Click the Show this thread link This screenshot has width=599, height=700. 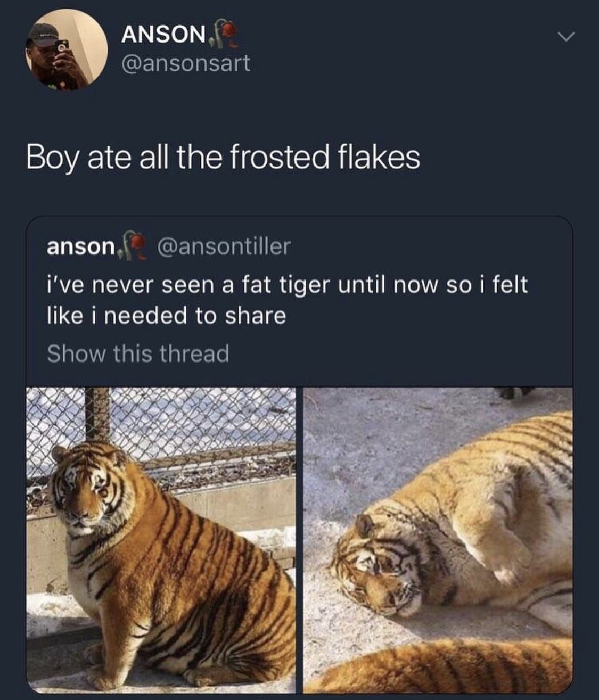click(138, 353)
